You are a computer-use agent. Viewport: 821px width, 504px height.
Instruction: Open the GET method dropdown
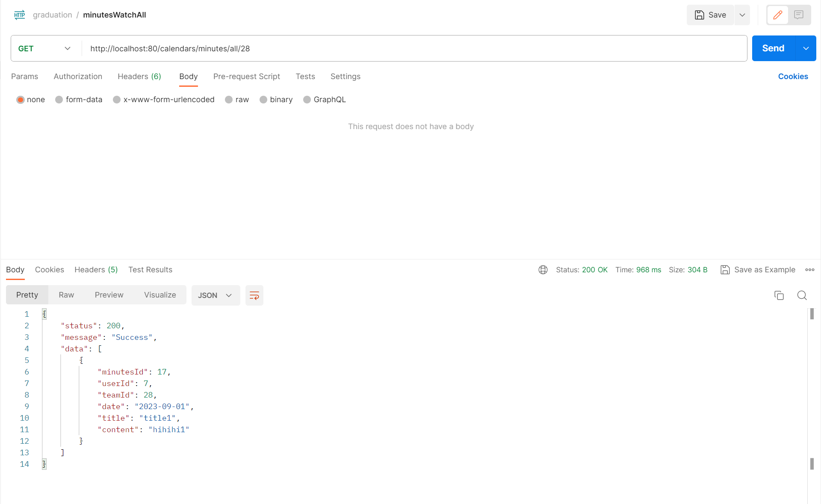click(x=44, y=48)
